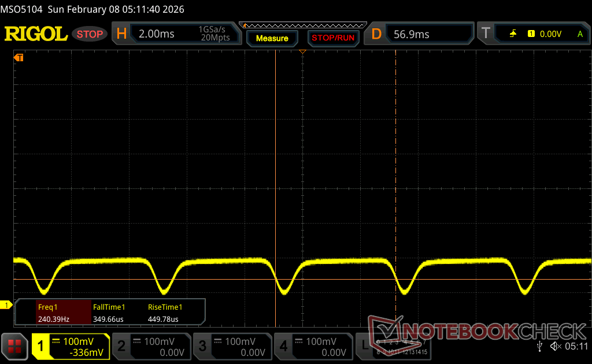This screenshot has height=364, width=592.
Task: Click the rising edge trigger icon
Action: (x=513, y=34)
